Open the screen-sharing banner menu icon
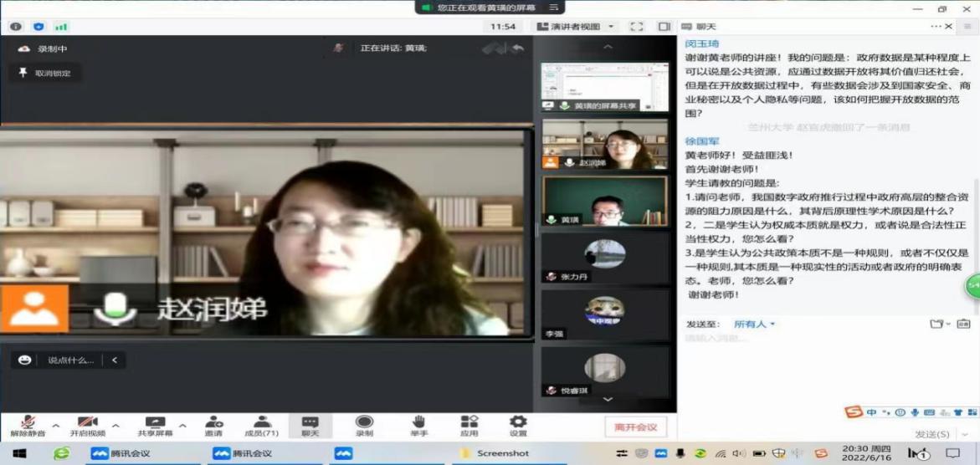This screenshot has height=465, width=980. [552, 8]
